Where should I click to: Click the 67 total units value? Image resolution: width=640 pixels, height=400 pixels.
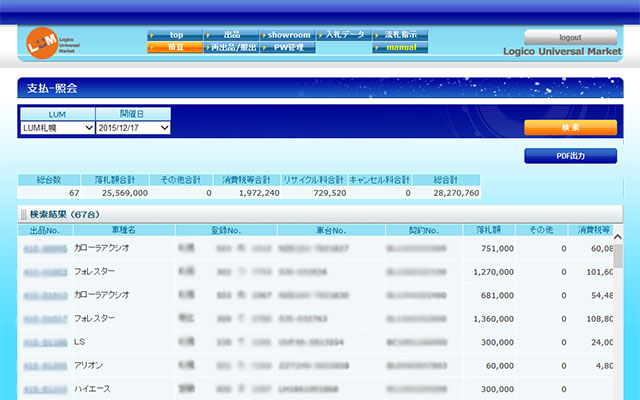pos(74,193)
